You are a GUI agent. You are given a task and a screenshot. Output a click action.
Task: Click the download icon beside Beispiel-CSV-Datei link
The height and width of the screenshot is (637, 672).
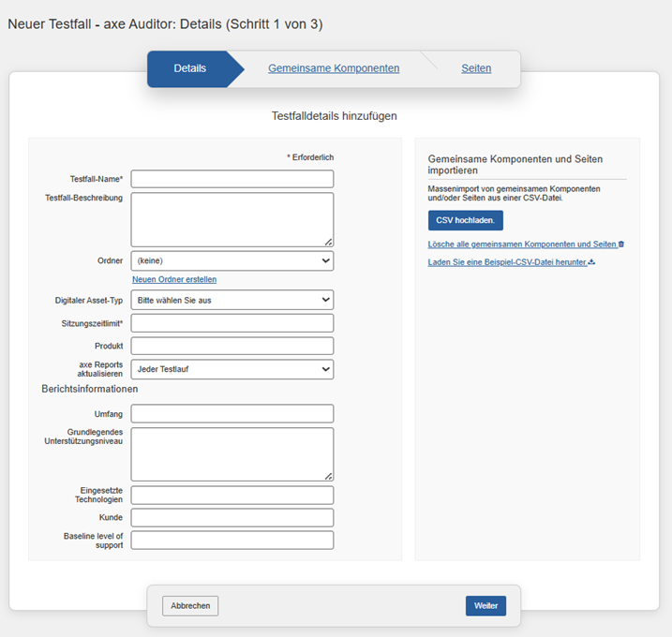tap(591, 262)
